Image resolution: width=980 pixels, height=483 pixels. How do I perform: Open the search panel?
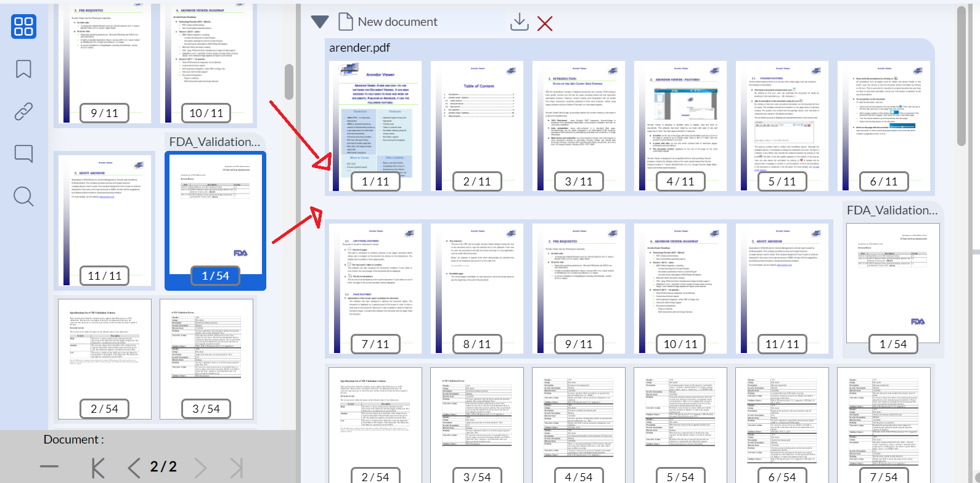[23, 197]
